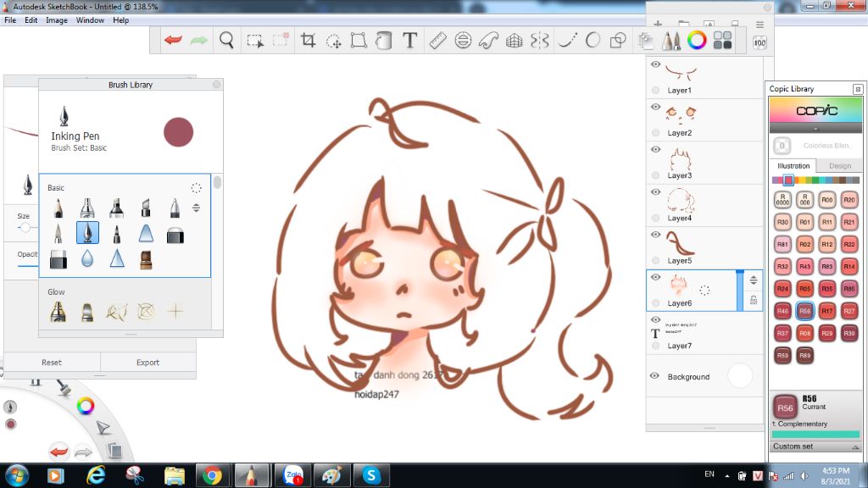
Task: Select the Pencil brush in Basic set
Action: [x=58, y=208]
